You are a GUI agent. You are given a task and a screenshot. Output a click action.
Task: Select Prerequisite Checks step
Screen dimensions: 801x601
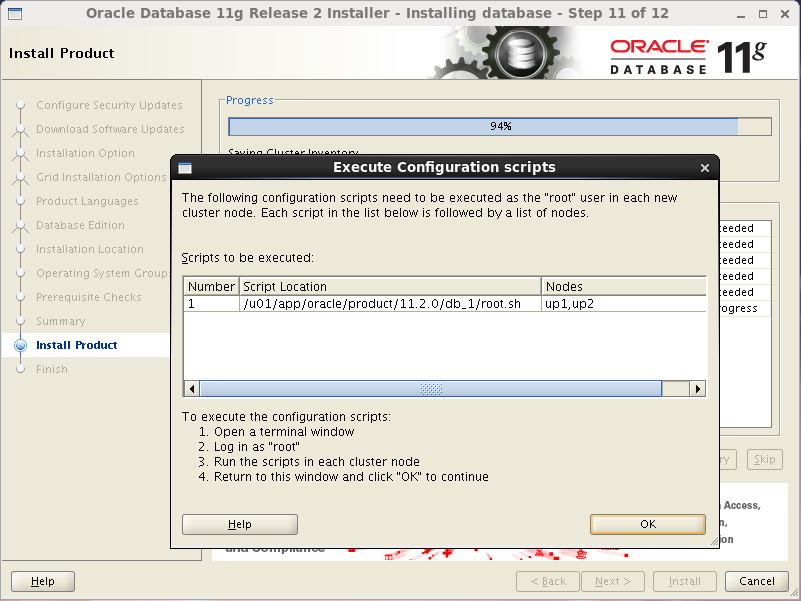[x=89, y=297]
